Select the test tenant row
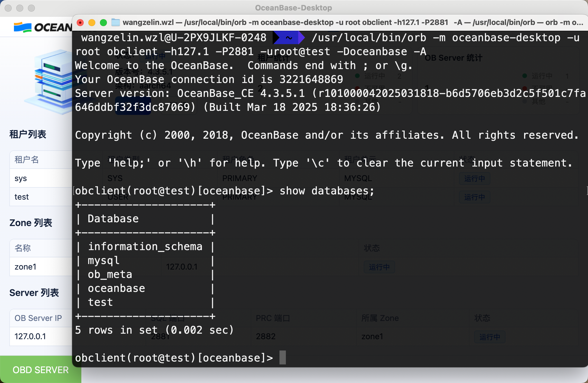 point(22,197)
